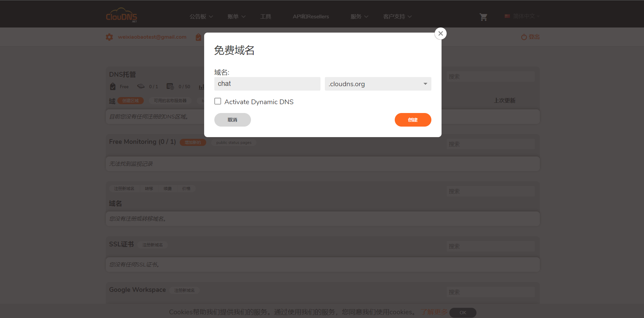Click the 上次更新 column header

505,100
